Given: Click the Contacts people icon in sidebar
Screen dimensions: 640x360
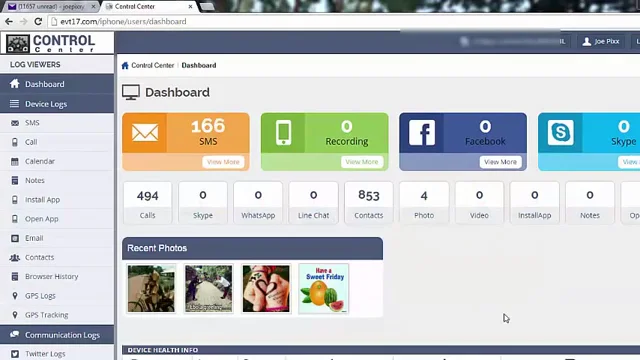Looking at the screenshot, I should coord(15,257).
